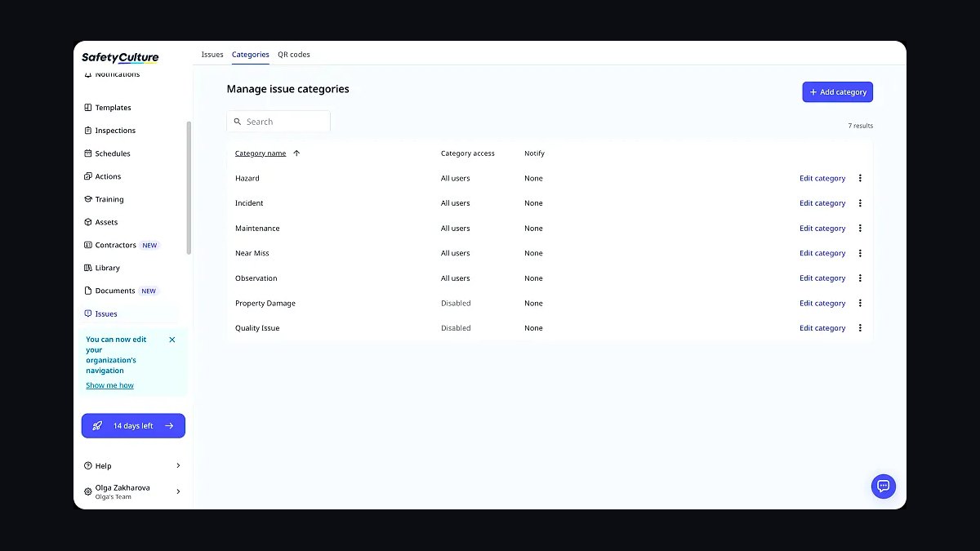Open the Training graduation cap icon
Viewport: 980px width, 551px height.
88,199
